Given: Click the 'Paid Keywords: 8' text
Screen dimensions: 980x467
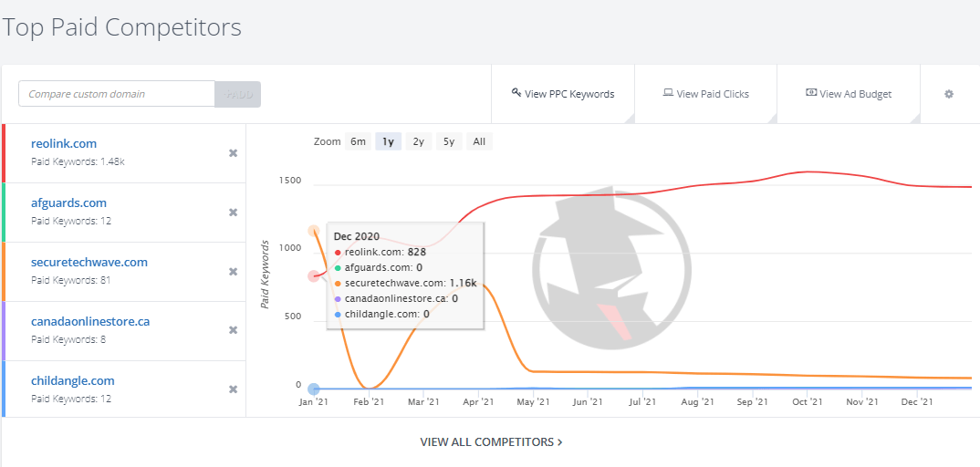Looking at the screenshot, I should pos(68,339).
